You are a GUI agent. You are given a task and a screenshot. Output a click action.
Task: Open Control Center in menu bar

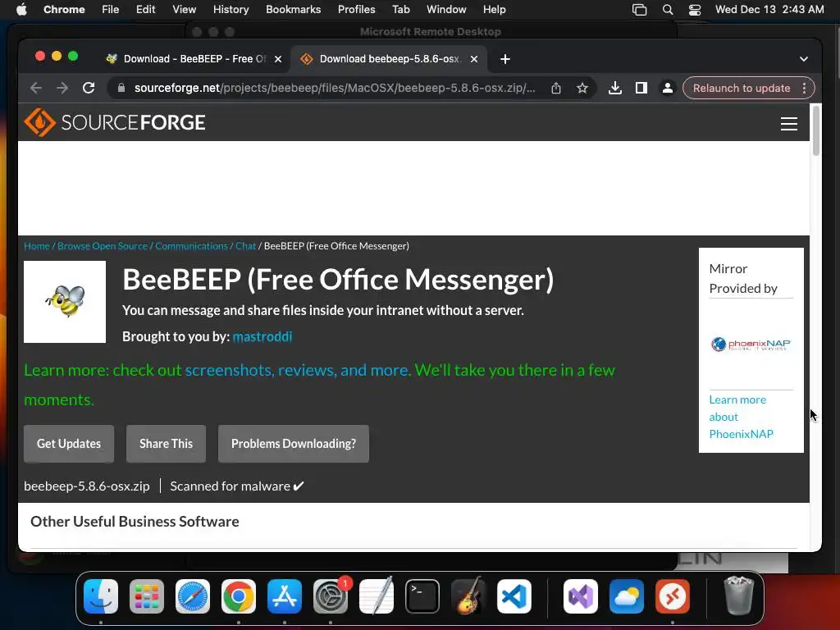tap(695, 10)
